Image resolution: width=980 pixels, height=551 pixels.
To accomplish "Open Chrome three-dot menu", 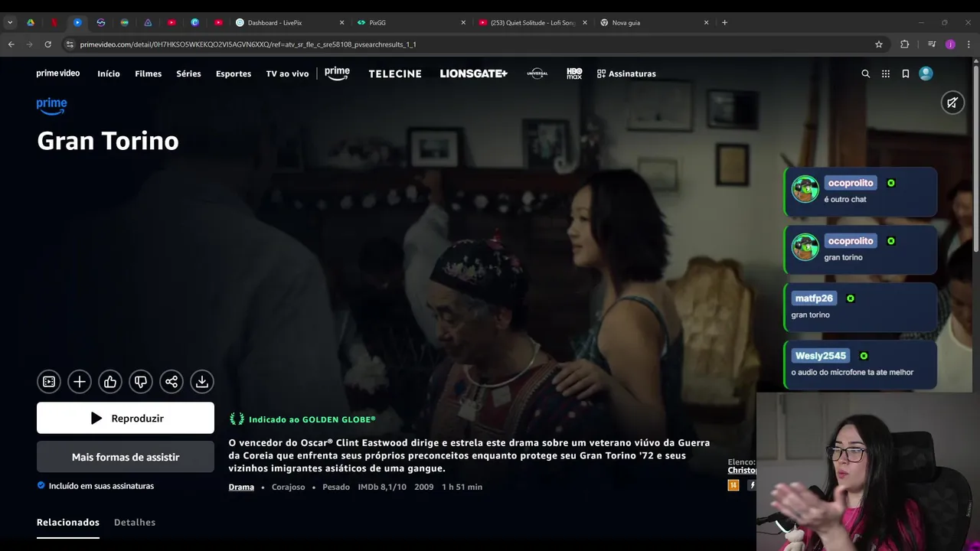I will tap(969, 44).
